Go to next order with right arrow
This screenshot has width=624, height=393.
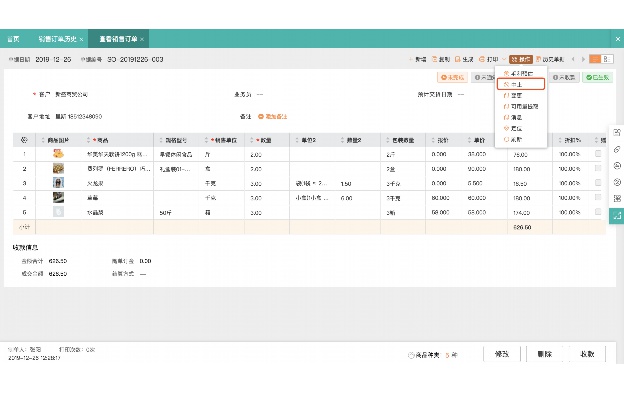click(583, 59)
